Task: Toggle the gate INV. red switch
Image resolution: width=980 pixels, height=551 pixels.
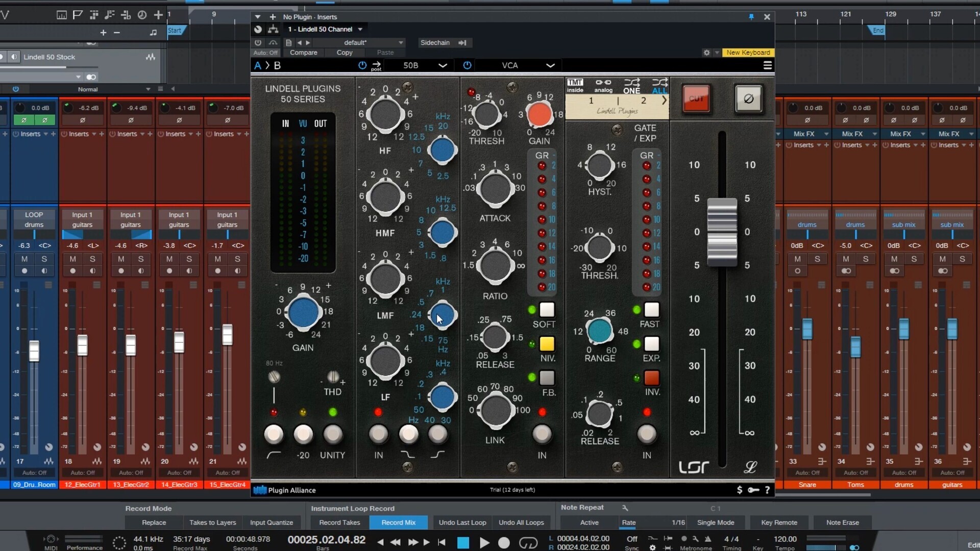Action: pyautogui.click(x=651, y=378)
